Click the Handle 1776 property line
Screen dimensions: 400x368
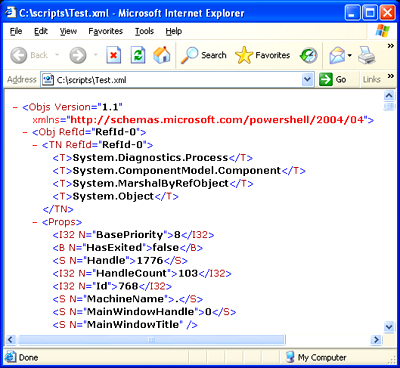[x=120, y=261]
